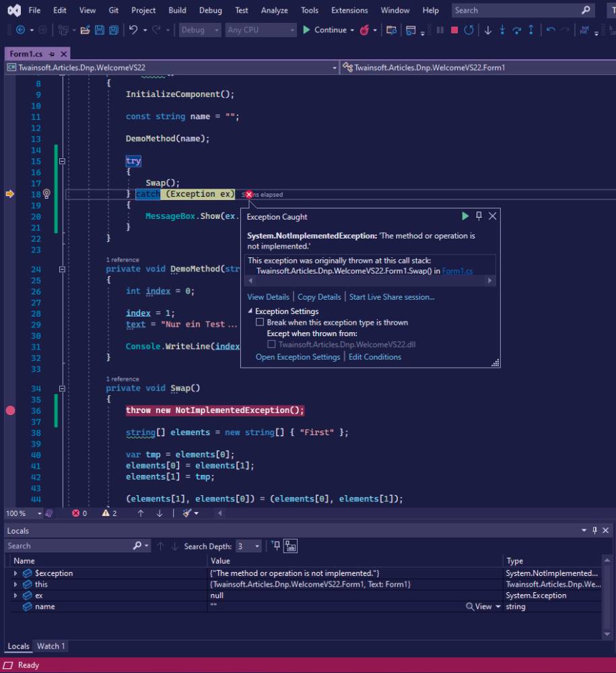Collapse the DemoMethod region on line 24

point(62,269)
